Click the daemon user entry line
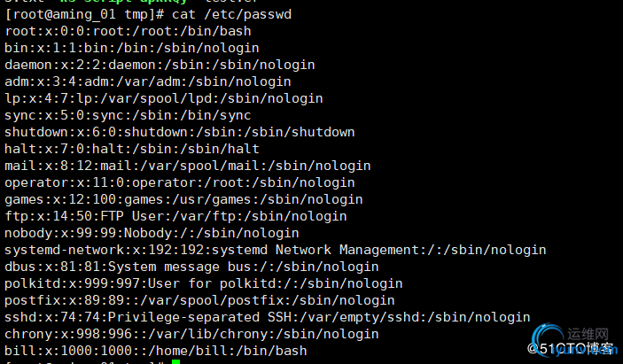 pos(160,65)
